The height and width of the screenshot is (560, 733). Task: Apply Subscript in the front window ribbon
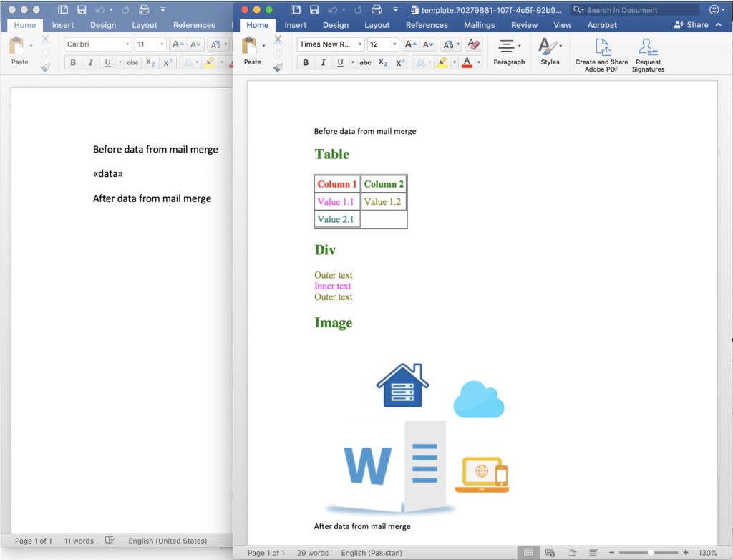pyautogui.click(x=383, y=63)
